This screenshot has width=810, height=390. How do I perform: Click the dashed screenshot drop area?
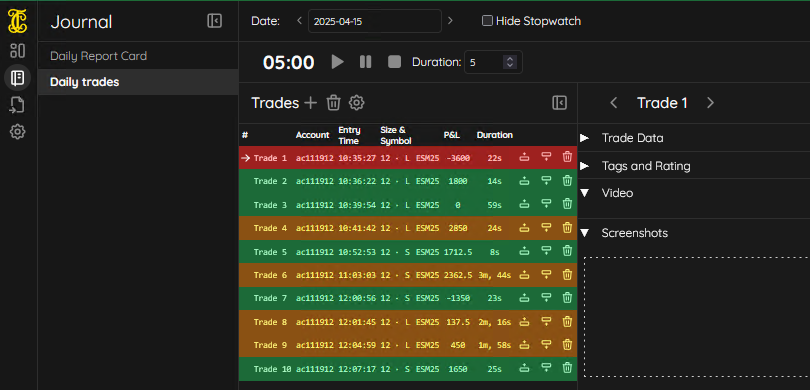[697, 316]
